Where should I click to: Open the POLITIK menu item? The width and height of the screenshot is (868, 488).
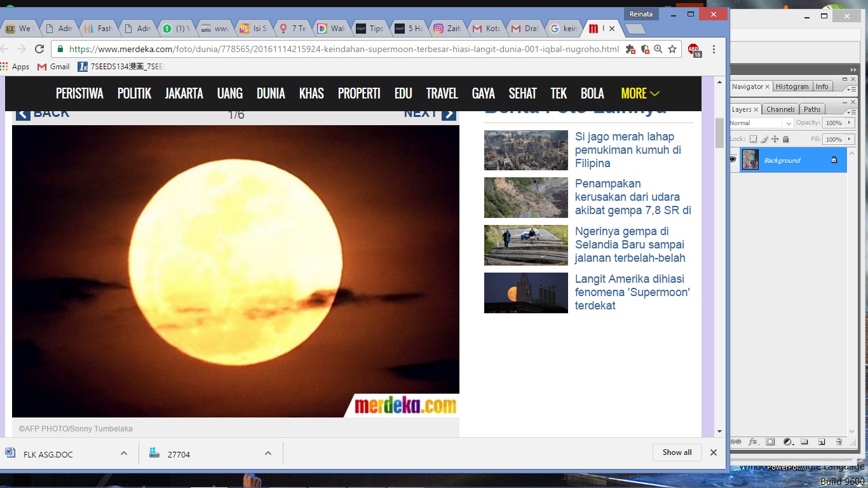tap(134, 93)
